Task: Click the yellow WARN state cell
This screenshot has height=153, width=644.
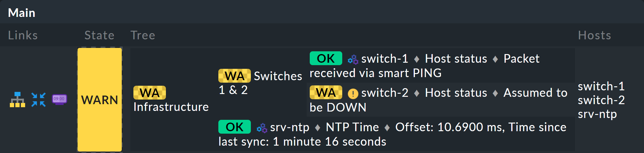Action: [100, 100]
